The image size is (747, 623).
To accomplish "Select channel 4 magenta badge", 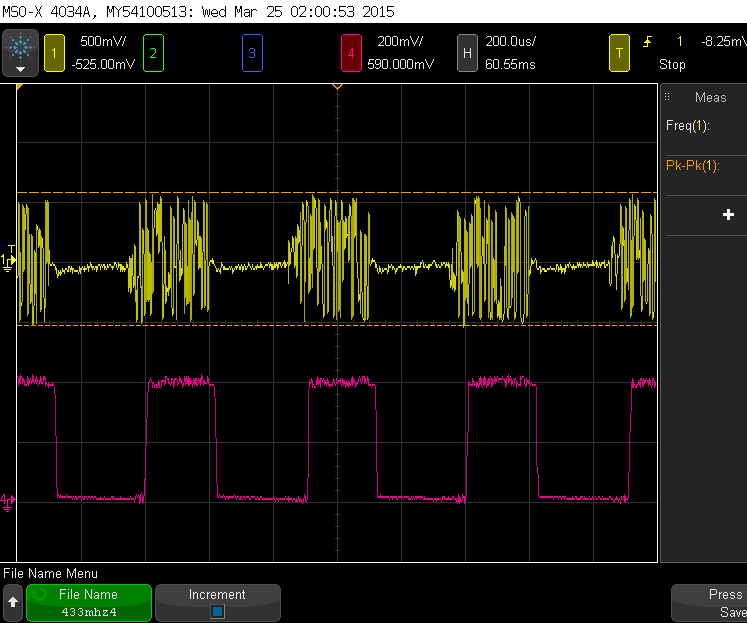I will pos(351,53).
